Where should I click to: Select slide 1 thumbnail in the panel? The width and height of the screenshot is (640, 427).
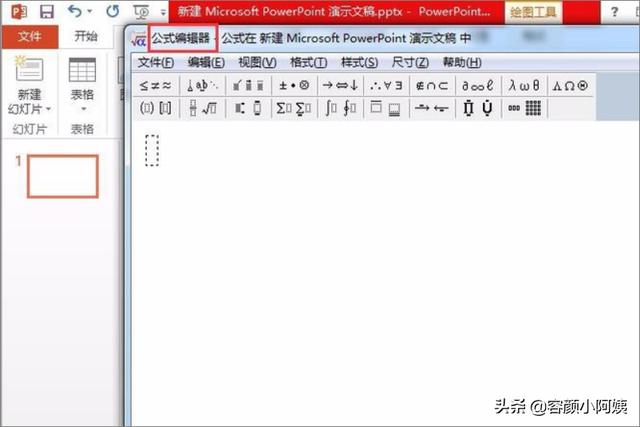tap(62, 177)
